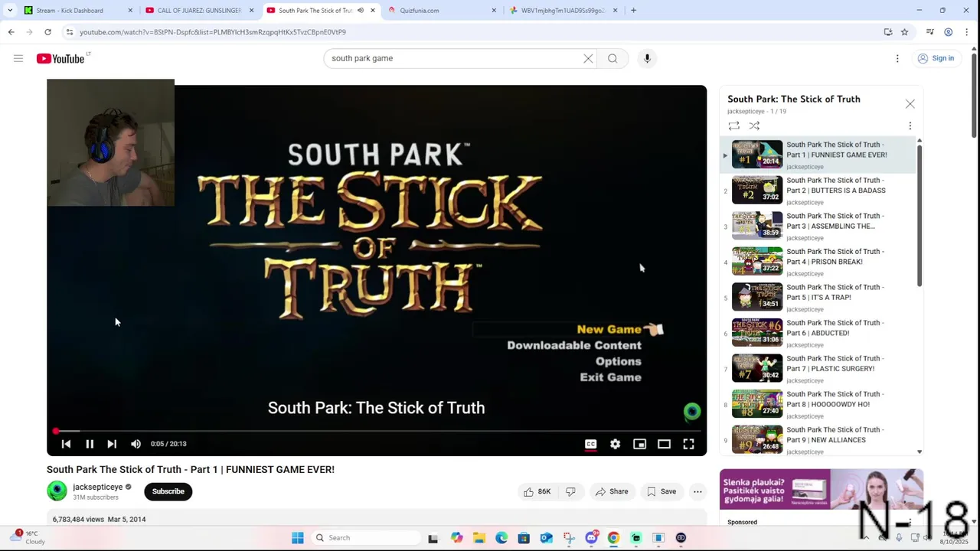Save the video to a playlist
This screenshot has height=551, width=980.
[661, 491]
